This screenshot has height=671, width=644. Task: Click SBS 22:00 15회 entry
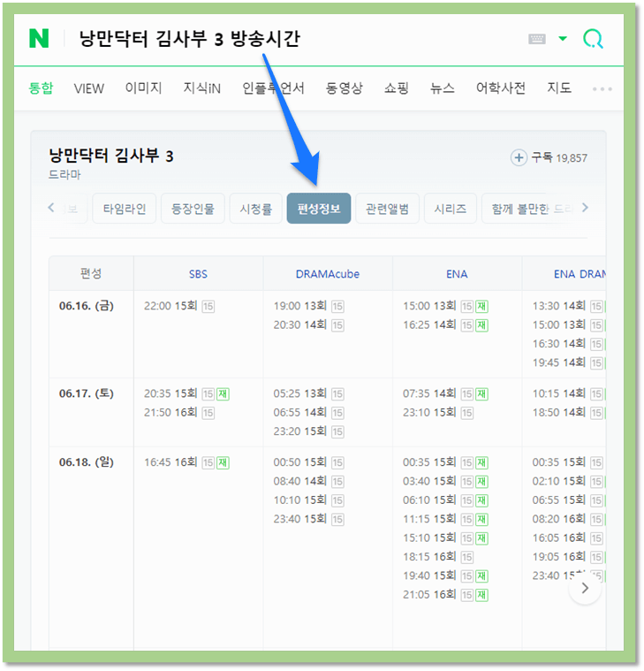[179, 306]
